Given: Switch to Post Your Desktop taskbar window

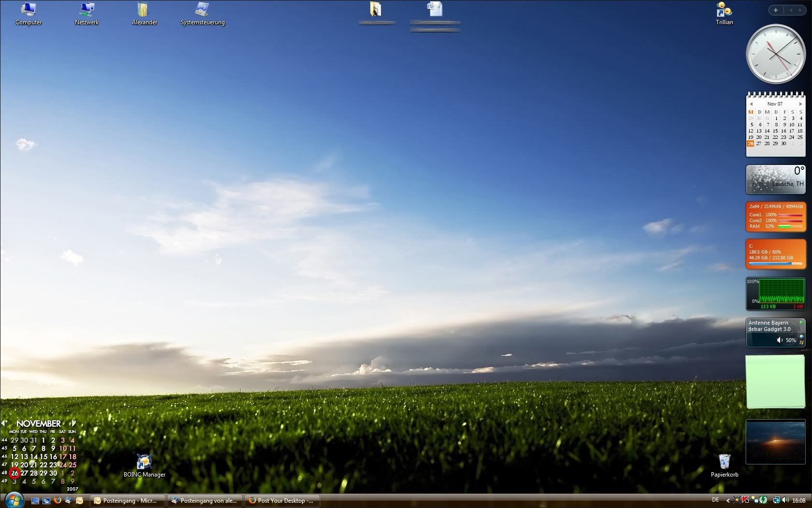Looking at the screenshot, I should point(283,501).
